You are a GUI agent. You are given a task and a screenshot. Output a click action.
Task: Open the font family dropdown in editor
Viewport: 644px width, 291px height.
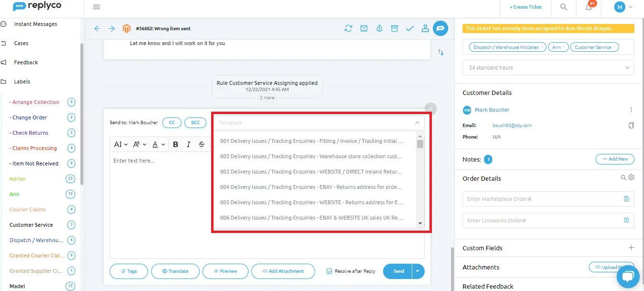click(x=140, y=144)
